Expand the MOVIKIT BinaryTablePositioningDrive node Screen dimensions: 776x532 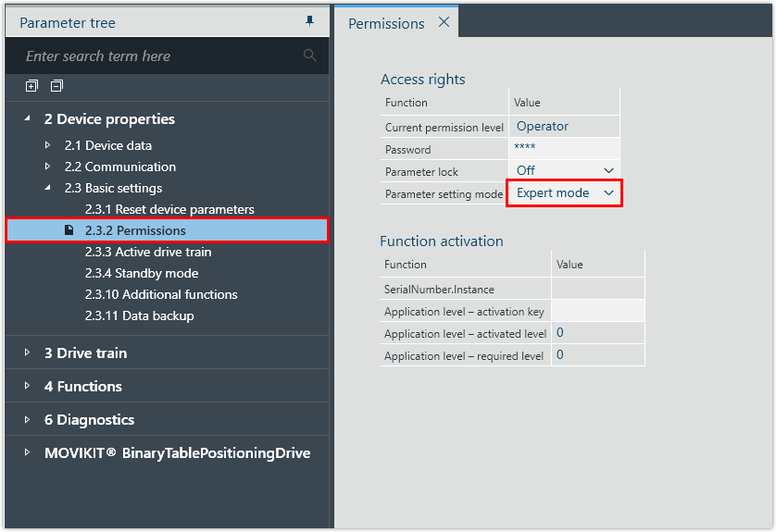pos(28,452)
